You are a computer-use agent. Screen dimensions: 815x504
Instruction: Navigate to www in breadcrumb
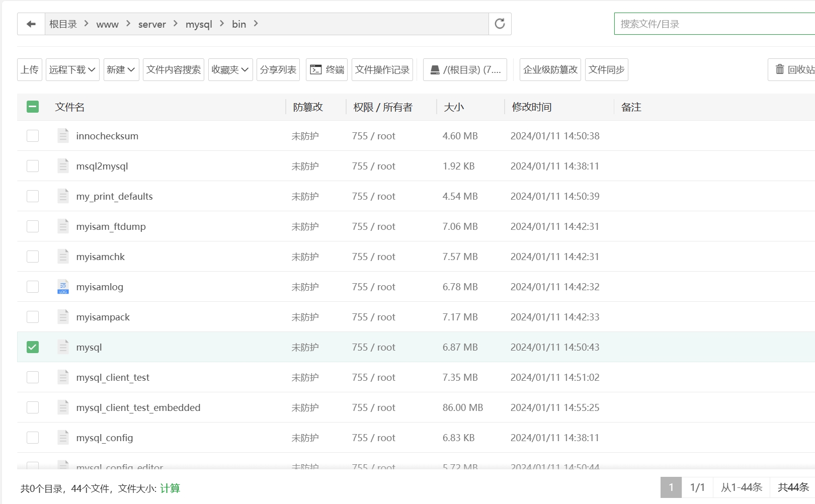pos(107,24)
